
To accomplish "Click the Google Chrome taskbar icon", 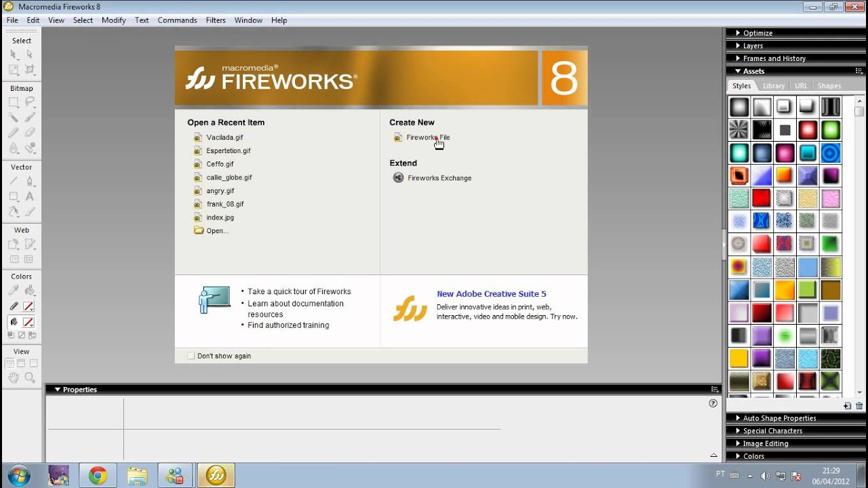I will point(98,476).
